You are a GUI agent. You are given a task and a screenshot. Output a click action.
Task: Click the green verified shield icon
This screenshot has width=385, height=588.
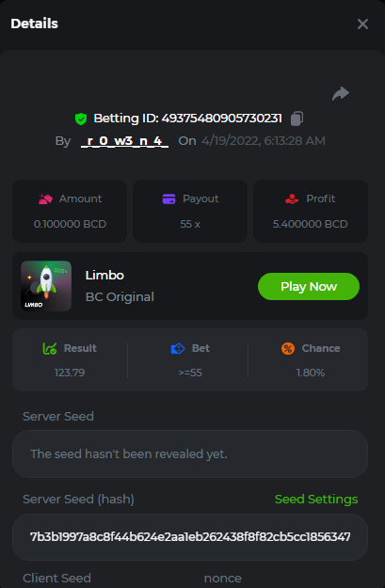coord(81,119)
